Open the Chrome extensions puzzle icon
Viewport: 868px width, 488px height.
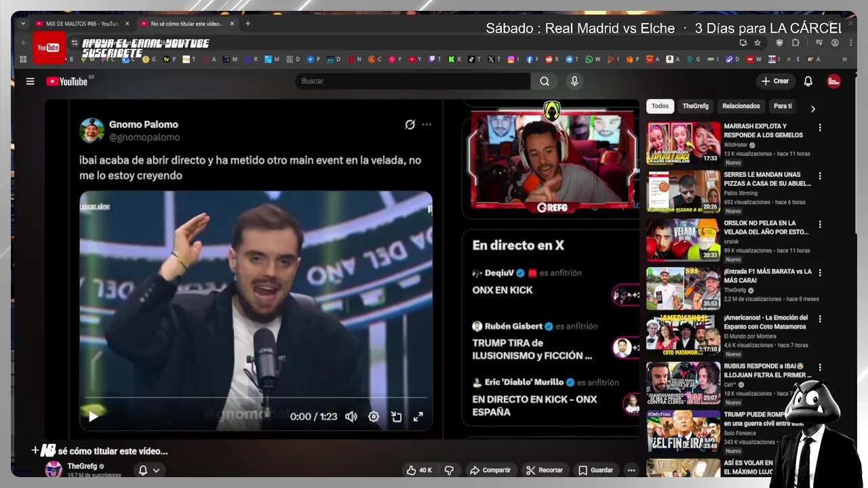[x=795, y=43]
